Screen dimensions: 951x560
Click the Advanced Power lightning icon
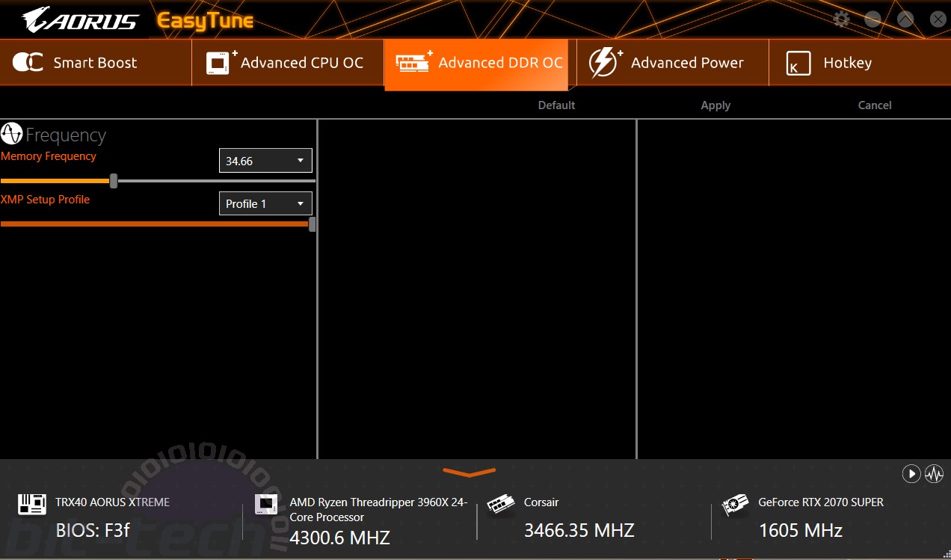(604, 63)
